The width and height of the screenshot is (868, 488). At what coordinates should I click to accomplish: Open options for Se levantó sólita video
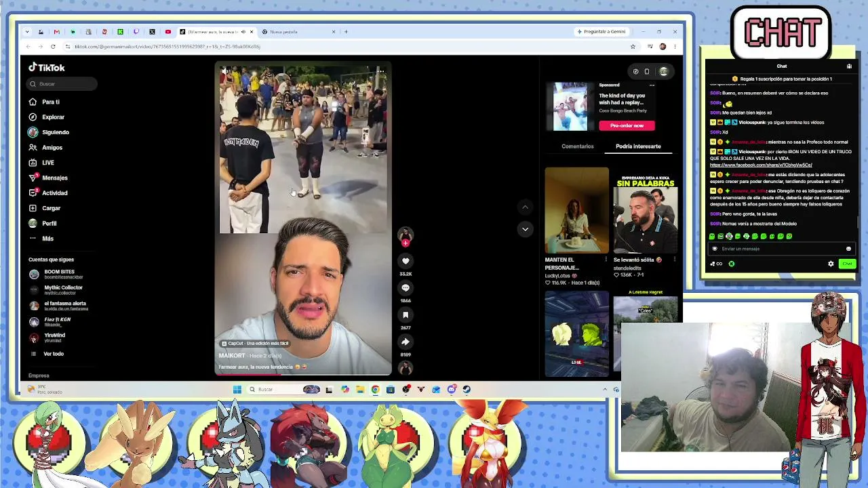click(x=675, y=260)
